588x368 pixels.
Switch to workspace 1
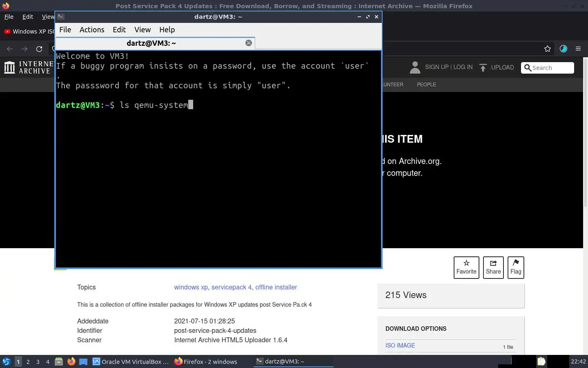(18, 361)
